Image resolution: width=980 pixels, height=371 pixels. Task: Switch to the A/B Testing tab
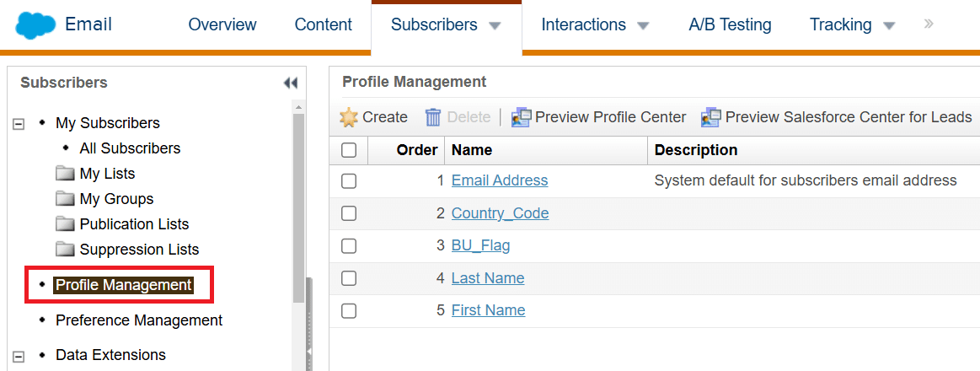pyautogui.click(x=730, y=24)
